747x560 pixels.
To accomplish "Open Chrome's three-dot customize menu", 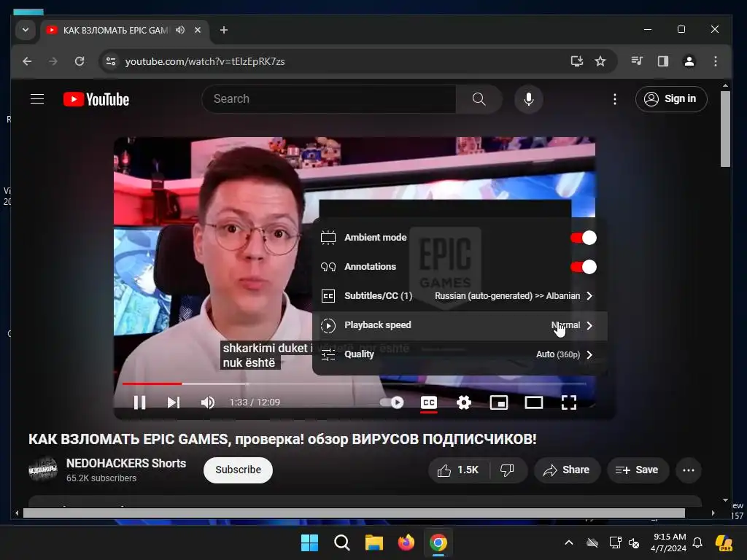I will [715, 61].
